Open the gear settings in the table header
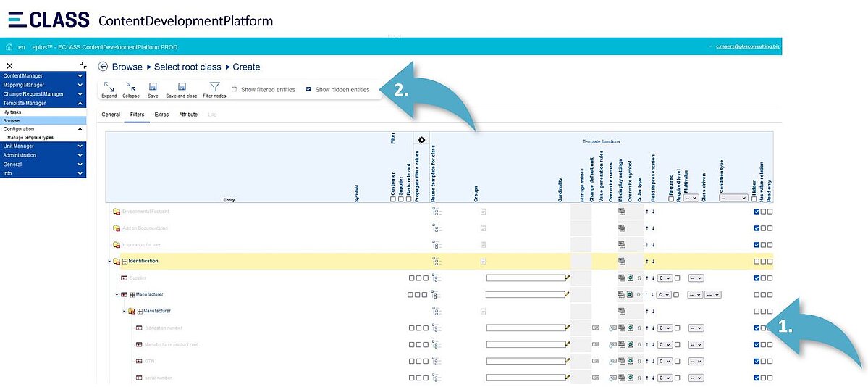 tap(421, 140)
